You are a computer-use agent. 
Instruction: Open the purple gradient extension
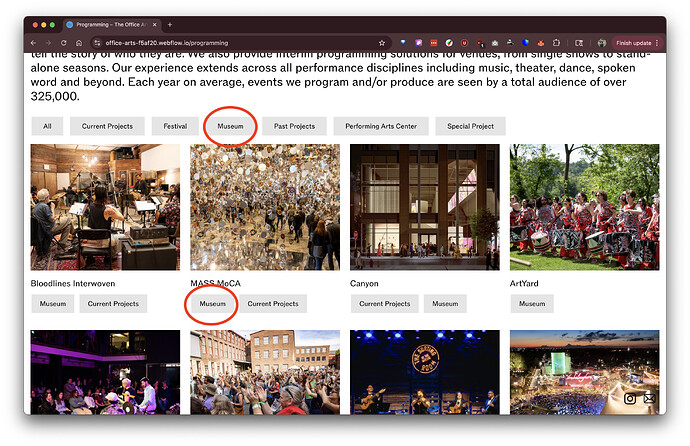pyautogui.click(x=418, y=43)
